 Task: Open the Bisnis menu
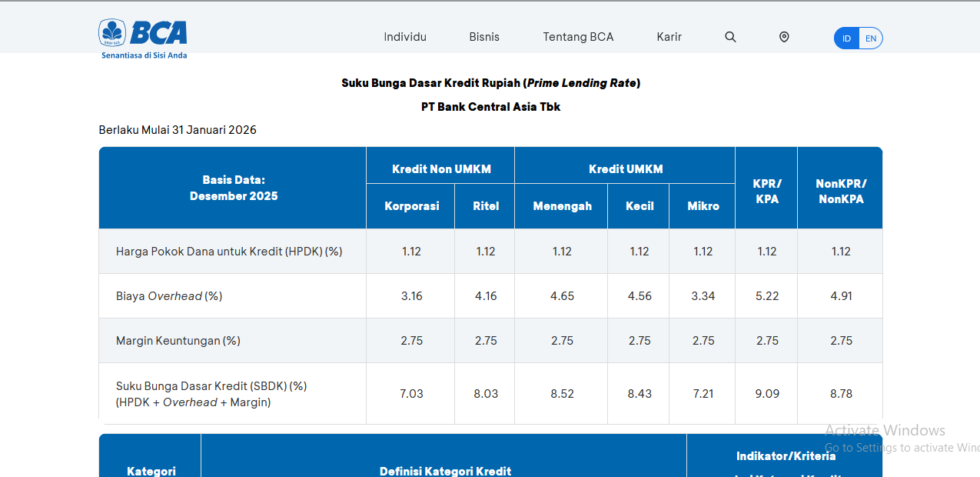pyautogui.click(x=483, y=36)
